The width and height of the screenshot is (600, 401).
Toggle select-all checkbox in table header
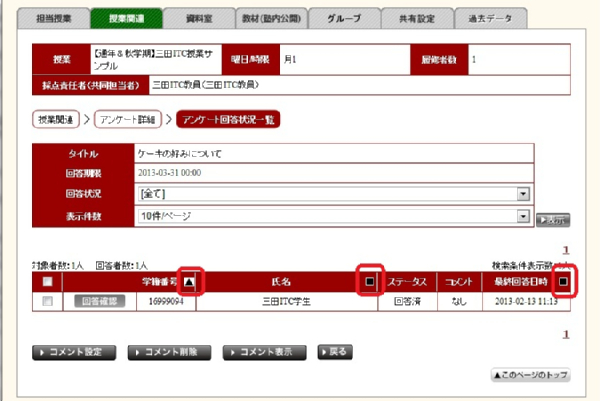pyautogui.click(x=48, y=284)
